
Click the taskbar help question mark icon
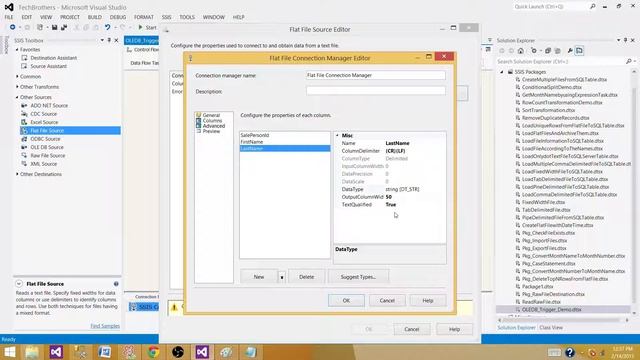point(570,352)
